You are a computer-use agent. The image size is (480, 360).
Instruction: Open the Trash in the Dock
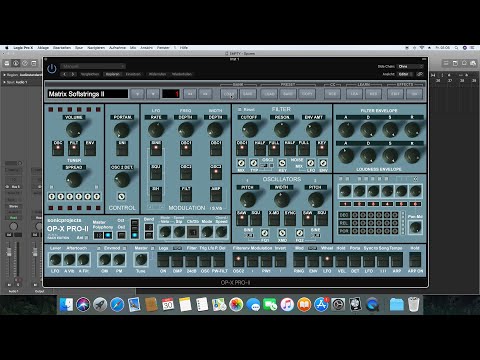pos(413,304)
